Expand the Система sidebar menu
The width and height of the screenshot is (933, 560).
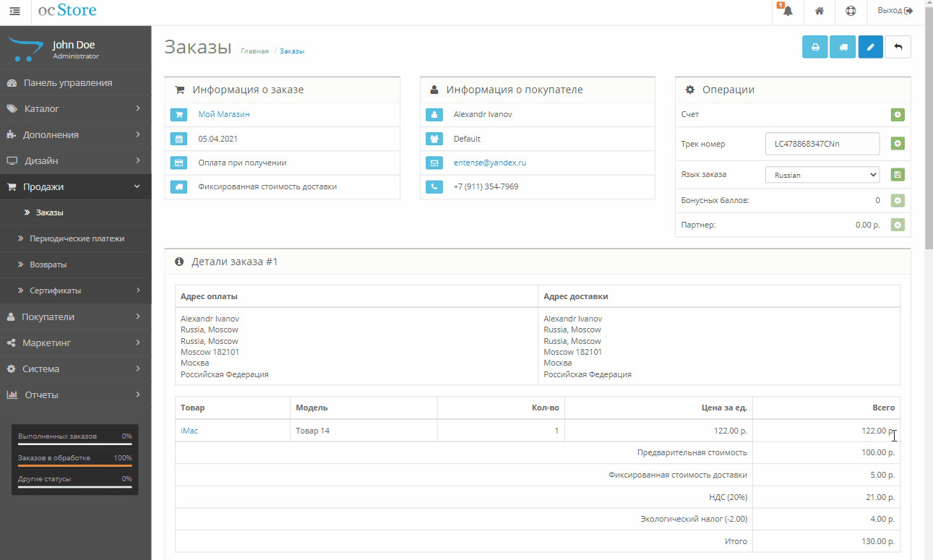pyautogui.click(x=76, y=369)
